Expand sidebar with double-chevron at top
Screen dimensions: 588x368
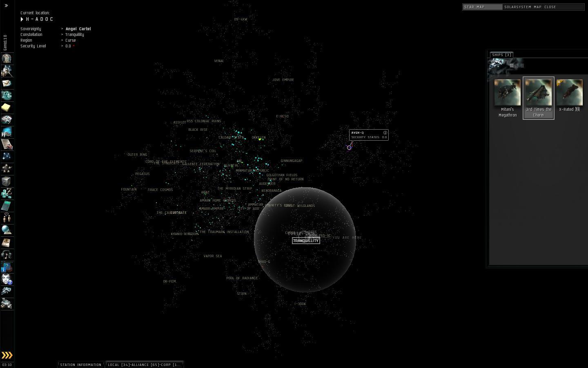(6, 5)
